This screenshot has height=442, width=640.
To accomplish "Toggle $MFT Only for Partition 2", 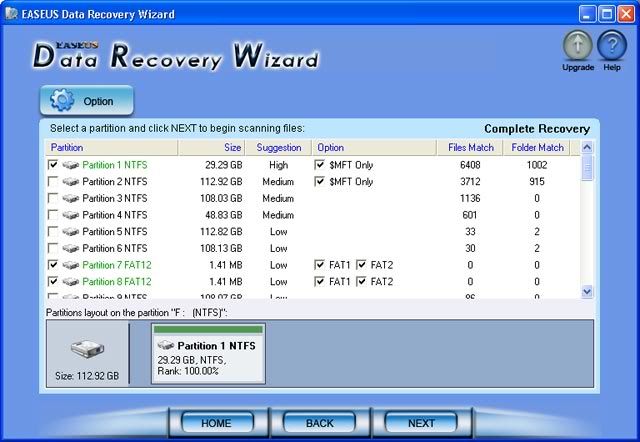I will (x=320, y=181).
